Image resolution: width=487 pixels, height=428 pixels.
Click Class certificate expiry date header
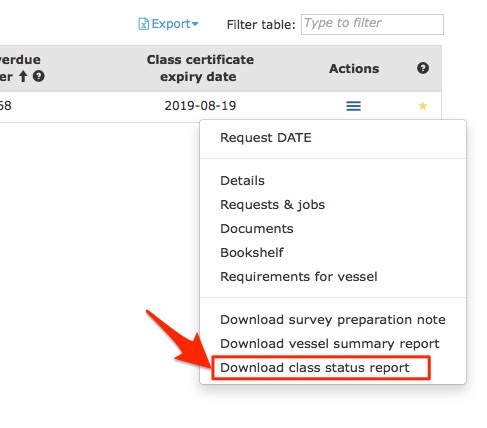pos(200,68)
